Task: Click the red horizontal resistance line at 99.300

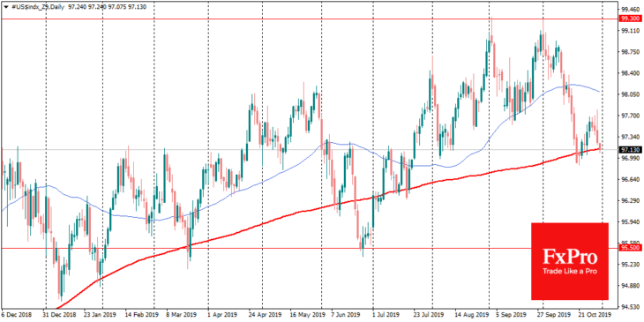Action: (x=308, y=19)
